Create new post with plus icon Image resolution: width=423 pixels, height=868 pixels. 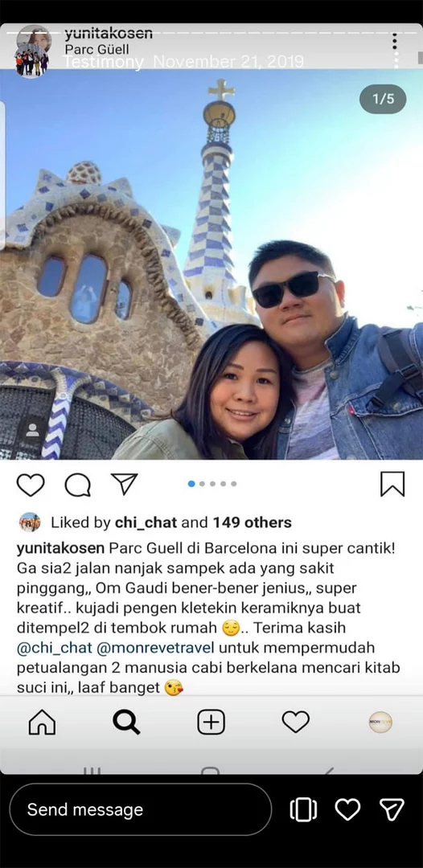pos(211,723)
